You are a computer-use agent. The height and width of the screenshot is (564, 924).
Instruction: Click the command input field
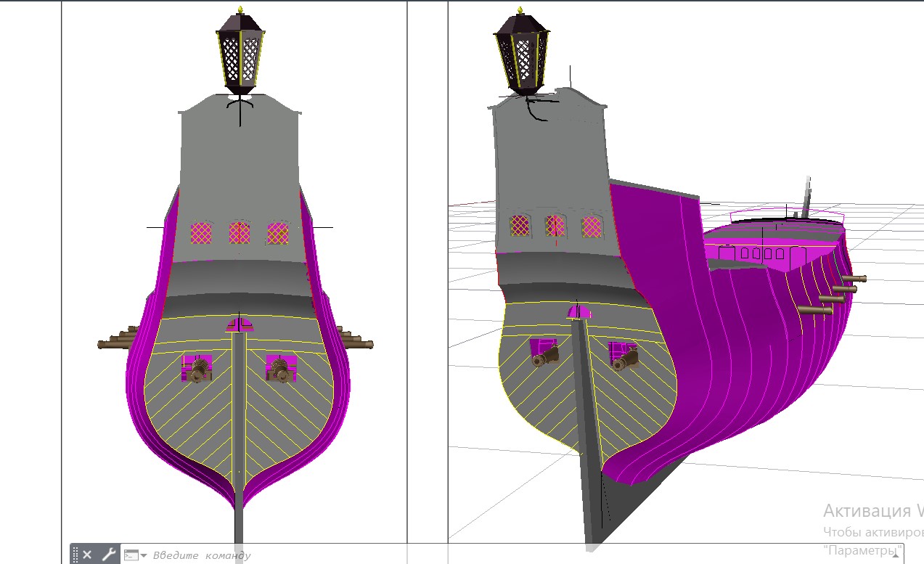tap(290, 555)
